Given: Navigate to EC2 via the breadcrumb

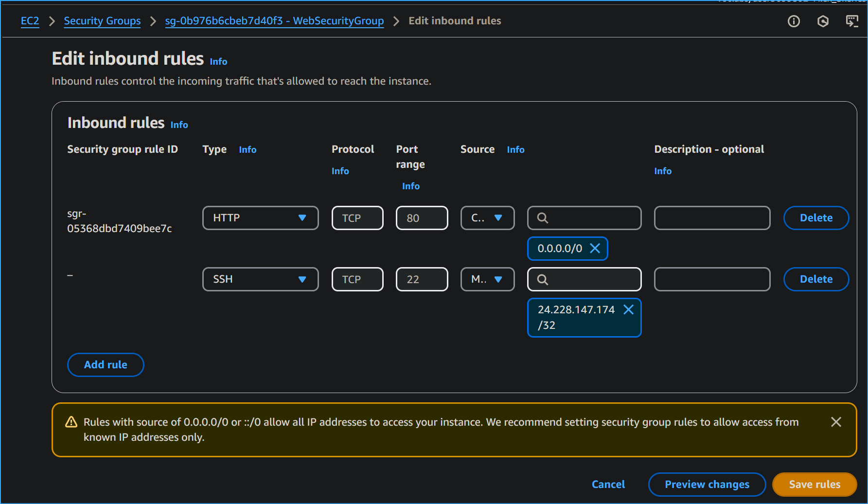Looking at the screenshot, I should click(30, 21).
